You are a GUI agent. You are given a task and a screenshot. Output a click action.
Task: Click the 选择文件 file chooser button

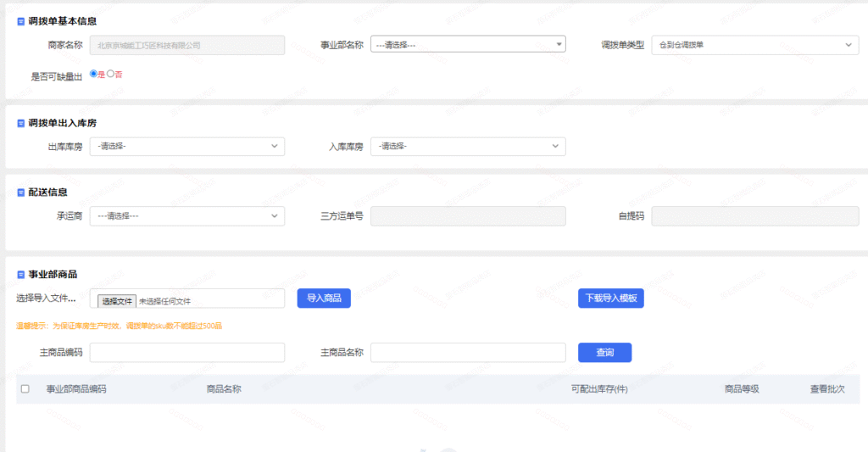tap(117, 301)
